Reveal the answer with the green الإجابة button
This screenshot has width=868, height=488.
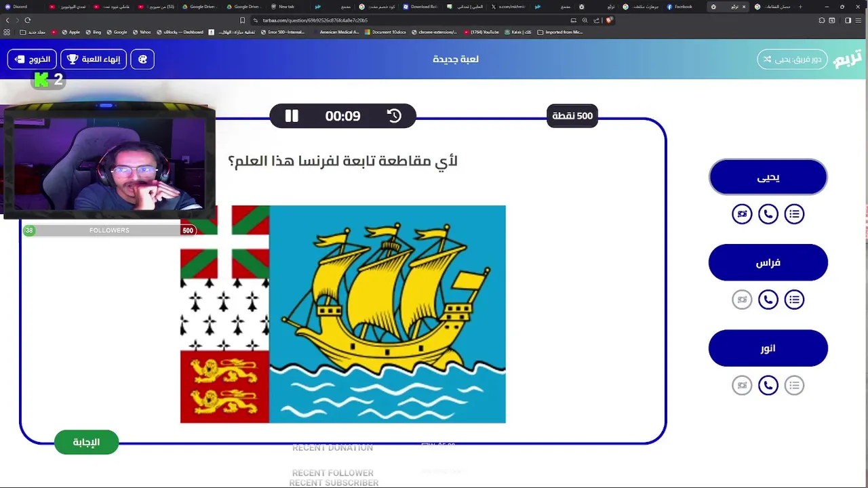click(86, 442)
